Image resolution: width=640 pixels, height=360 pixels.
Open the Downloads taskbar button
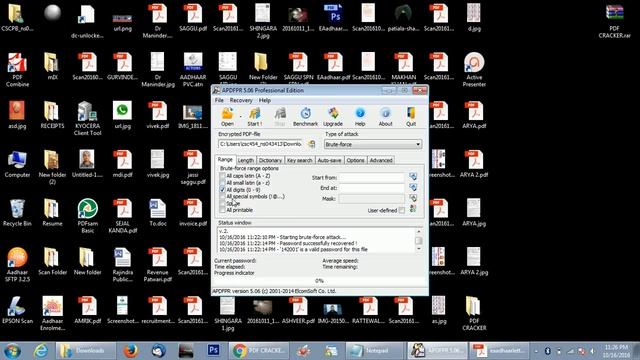pyautogui.click(x=86, y=351)
